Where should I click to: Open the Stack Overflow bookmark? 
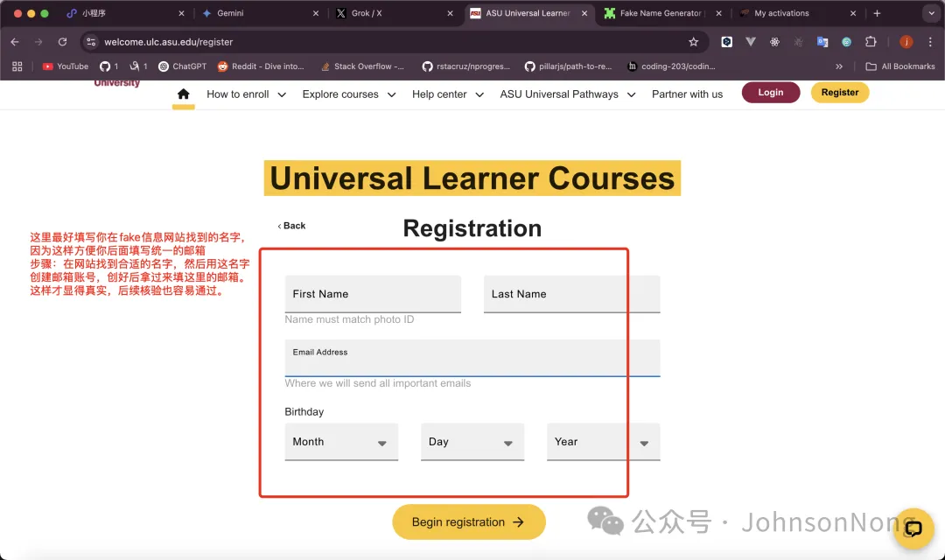pos(362,66)
